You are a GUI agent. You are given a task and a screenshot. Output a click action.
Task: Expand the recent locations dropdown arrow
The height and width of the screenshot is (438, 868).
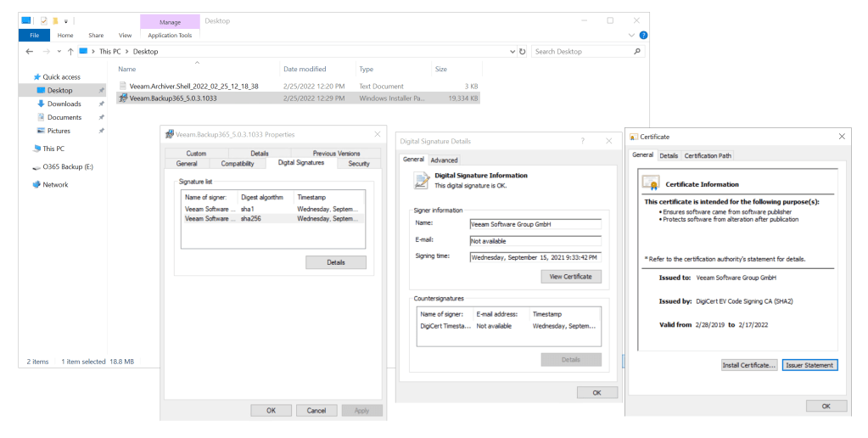click(x=59, y=52)
